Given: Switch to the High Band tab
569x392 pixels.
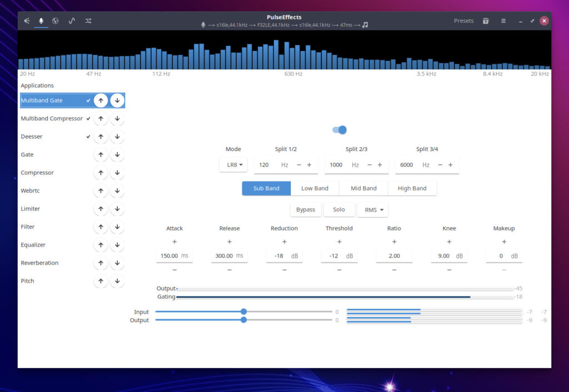Looking at the screenshot, I should tap(412, 189).
